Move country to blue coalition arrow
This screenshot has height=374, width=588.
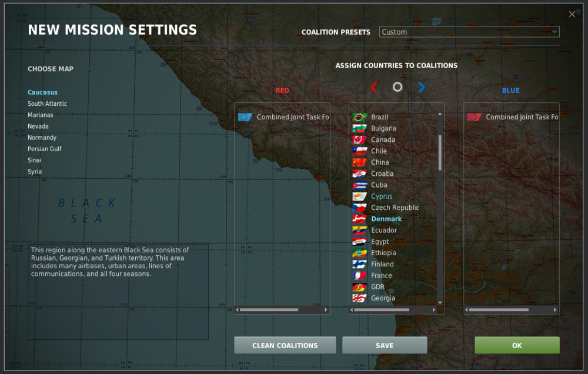click(422, 88)
